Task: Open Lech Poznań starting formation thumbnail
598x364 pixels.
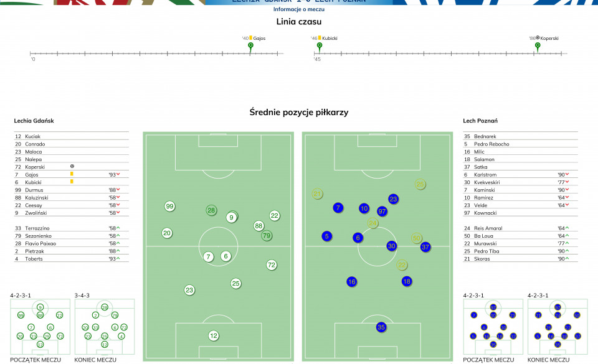Action: (493, 327)
